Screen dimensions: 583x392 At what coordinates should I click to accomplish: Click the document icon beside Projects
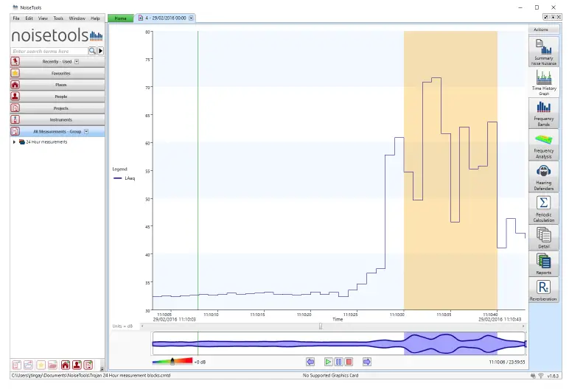click(15, 108)
